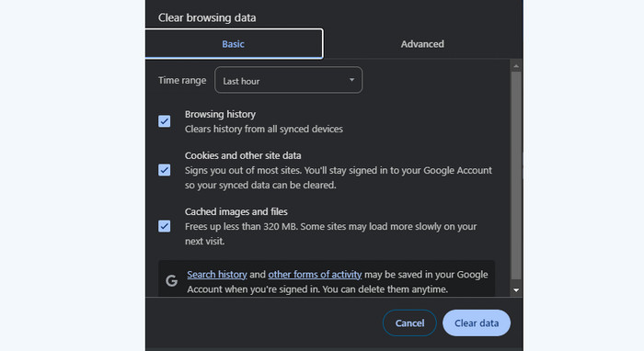Screen dimensions: 644x351
Task: Click the Cookies and other site data label
Action: click(x=243, y=155)
